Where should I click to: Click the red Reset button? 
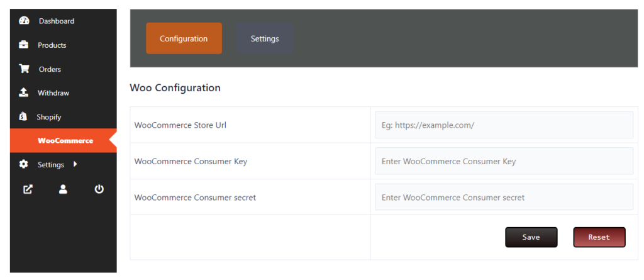[599, 237]
